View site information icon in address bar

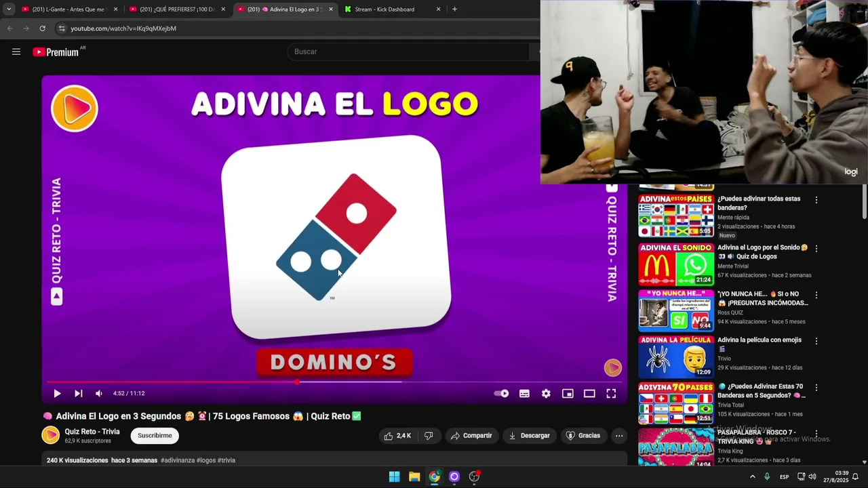pos(62,28)
